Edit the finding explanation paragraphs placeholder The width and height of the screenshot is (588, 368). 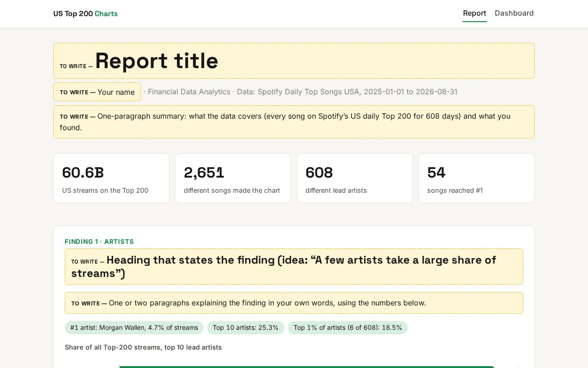coord(294,303)
